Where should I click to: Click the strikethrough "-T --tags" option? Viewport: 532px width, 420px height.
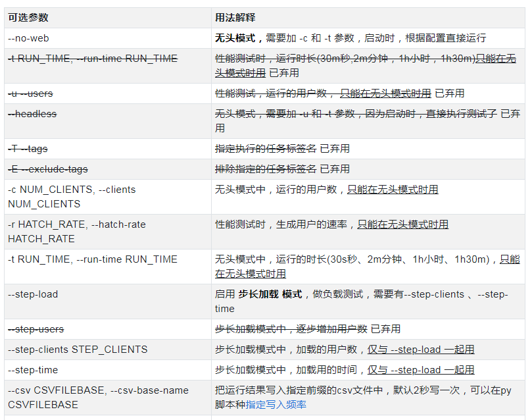[30, 148]
